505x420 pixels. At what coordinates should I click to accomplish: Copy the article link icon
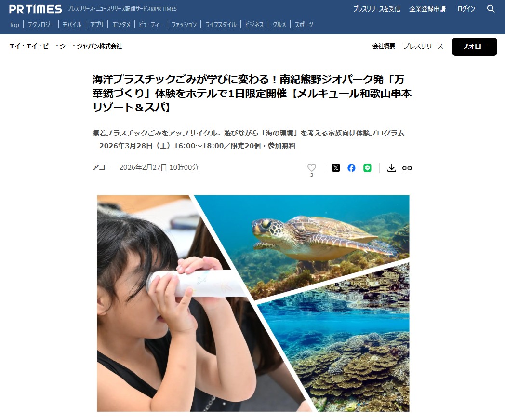(x=407, y=168)
